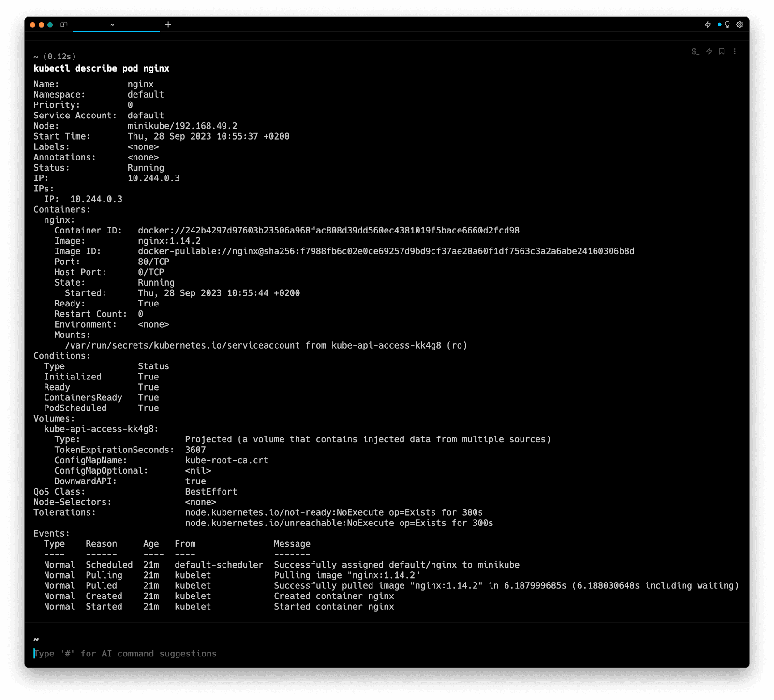Image resolution: width=774 pixels, height=700 pixels.
Task: Open settings with the gear icon
Action: point(740,25)
